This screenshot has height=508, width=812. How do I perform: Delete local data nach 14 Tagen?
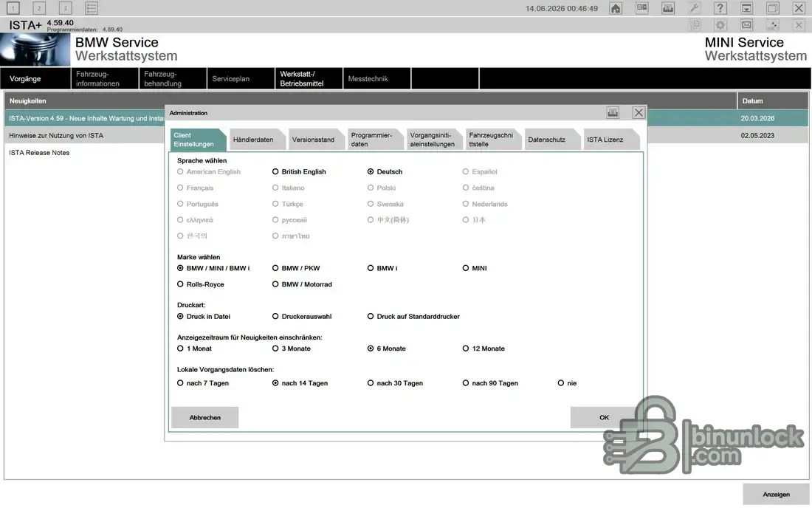click(300, 383)
